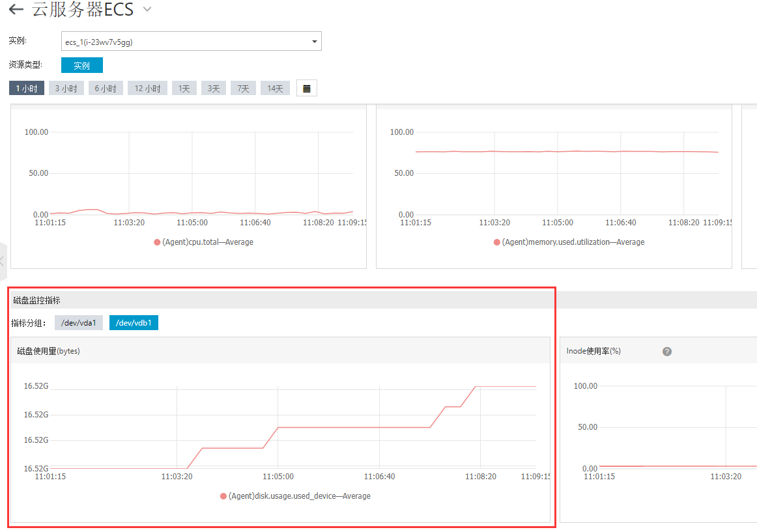Choose the 14天 time range

(275, 89)
